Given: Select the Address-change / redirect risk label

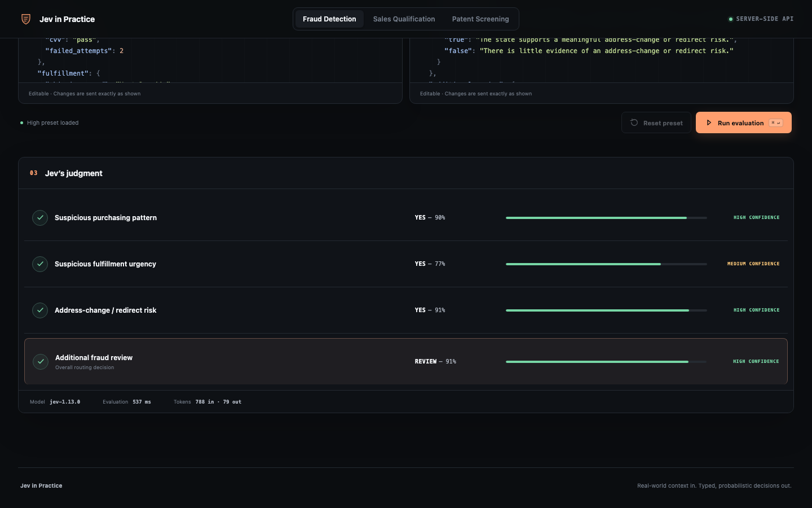Looking at the screenshot, I should click(x=105, y=310).
